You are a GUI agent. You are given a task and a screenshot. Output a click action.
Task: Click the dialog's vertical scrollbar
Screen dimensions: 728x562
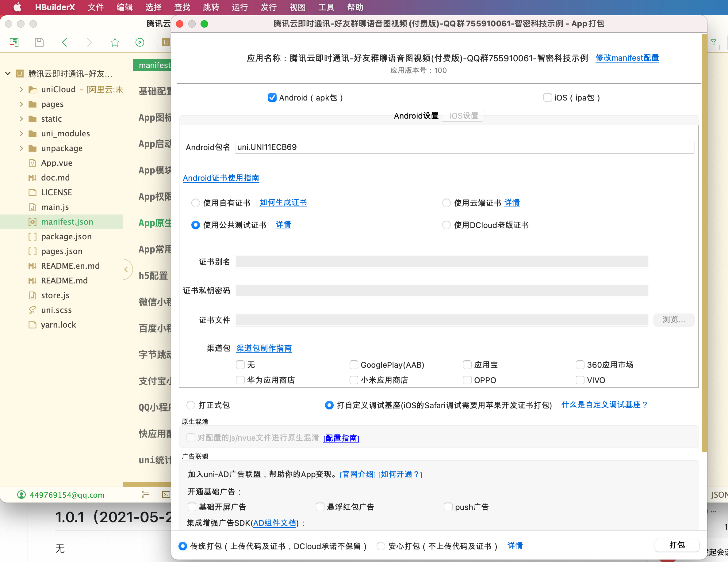[704, 243]
